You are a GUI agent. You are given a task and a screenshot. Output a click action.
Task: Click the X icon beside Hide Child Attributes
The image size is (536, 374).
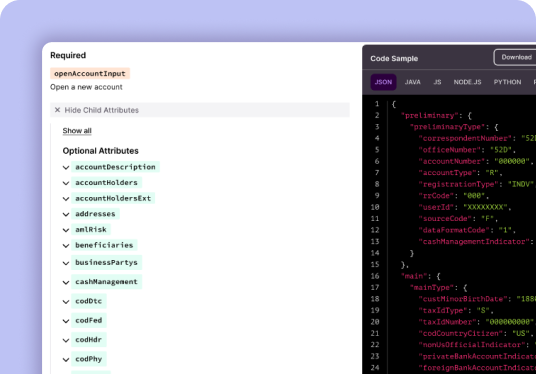tap(57, 110)
